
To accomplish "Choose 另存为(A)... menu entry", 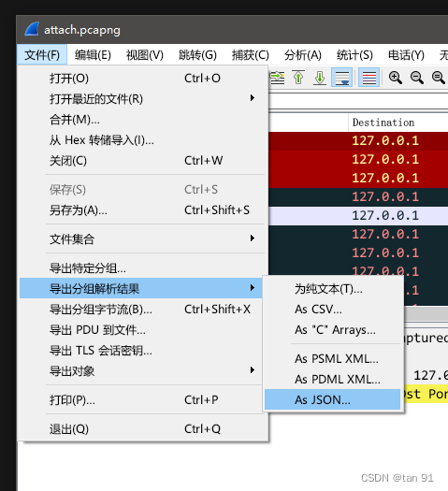I will (x=142, y=210).
